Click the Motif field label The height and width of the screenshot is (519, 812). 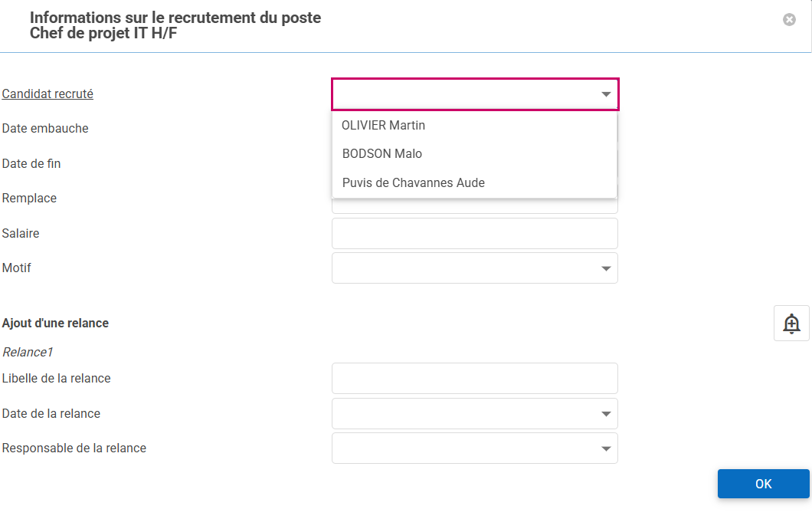click(17, 268)
